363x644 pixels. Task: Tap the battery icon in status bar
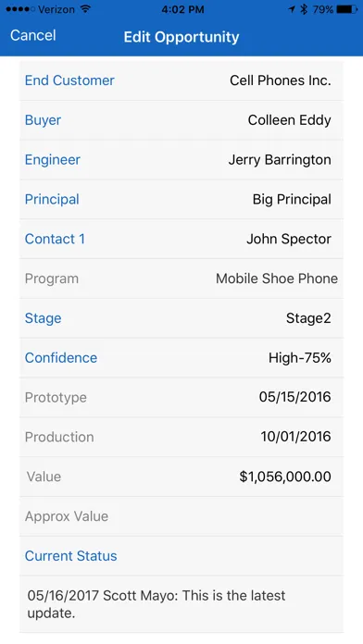click(347, 9)
